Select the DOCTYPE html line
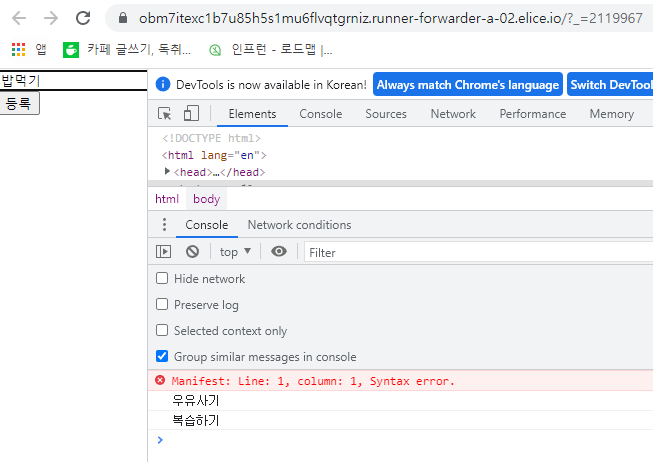The height and width of the screenshot is (462, 653). (x=211, y=138)
